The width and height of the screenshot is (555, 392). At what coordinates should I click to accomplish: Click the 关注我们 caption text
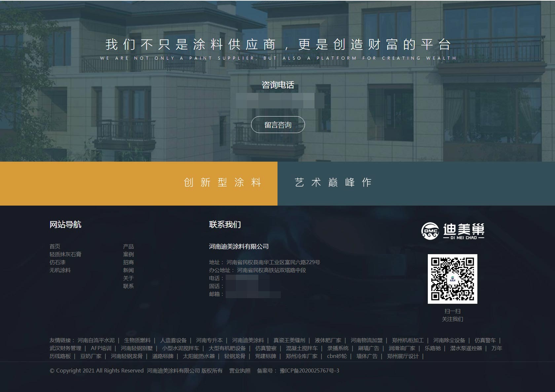coord(453,319)
